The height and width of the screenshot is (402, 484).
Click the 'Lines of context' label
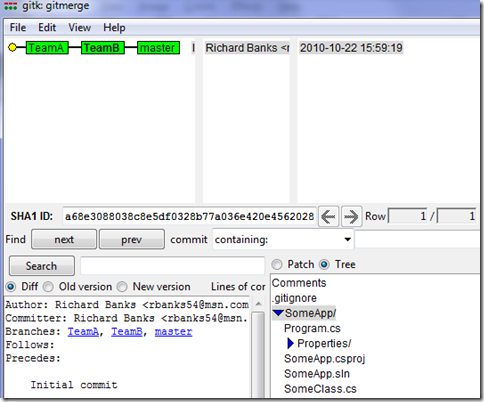[x=238, y=287]
